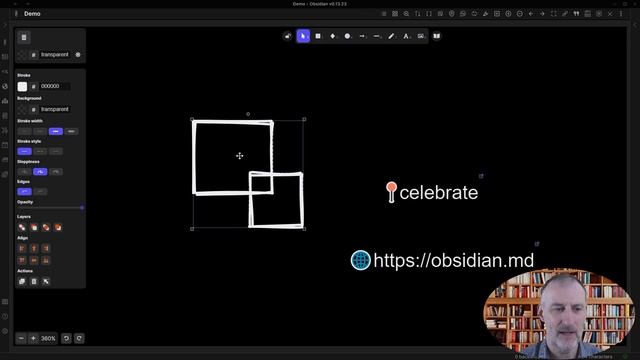
Task: Click the first Layers icon, send to back
Action: (x=22, y=227)
